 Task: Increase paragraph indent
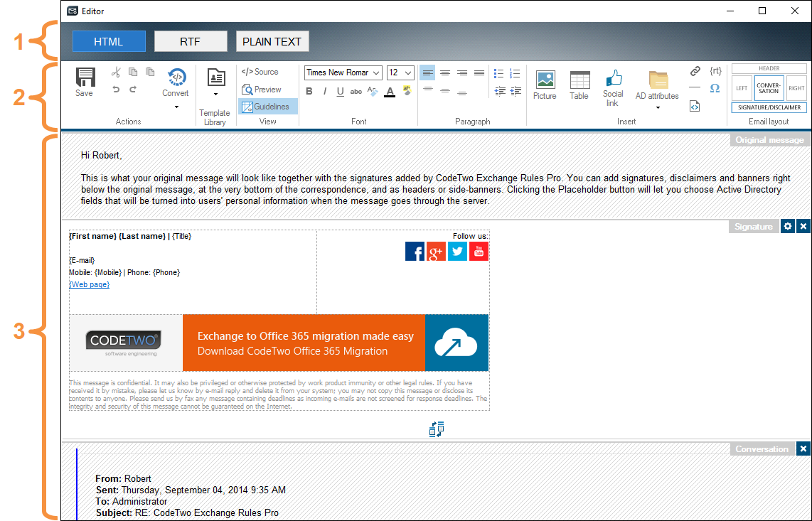click(x=515, y=91)
